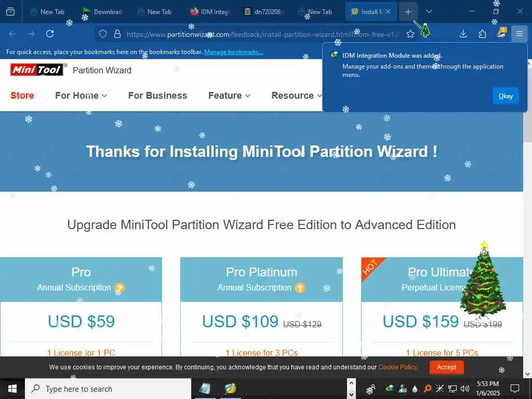This screenshot has height=399, width=532.
Task: Click 'Thanks for Installing MiniTool Partition Wizard' heading
Action: (x=262, y=152)
